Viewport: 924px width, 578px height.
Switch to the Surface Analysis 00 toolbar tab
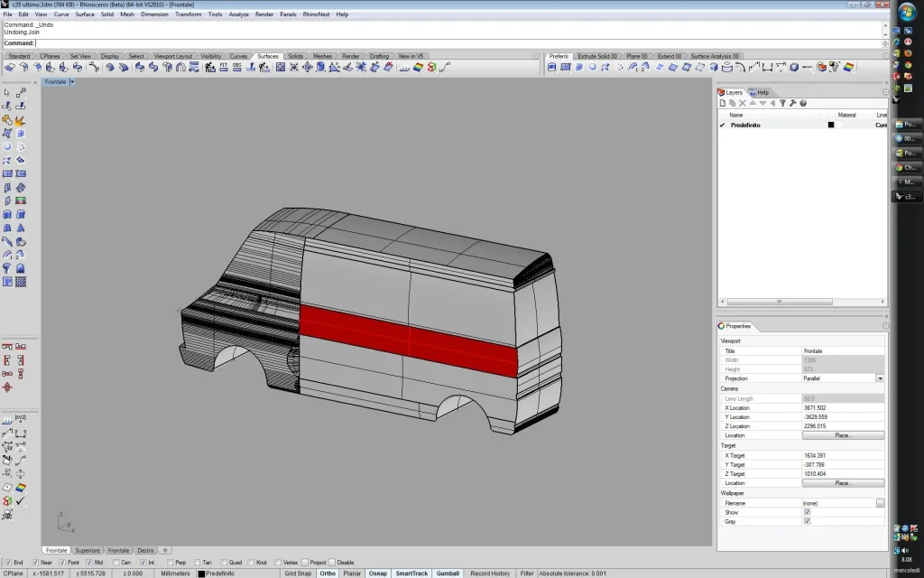click(715, 56)
